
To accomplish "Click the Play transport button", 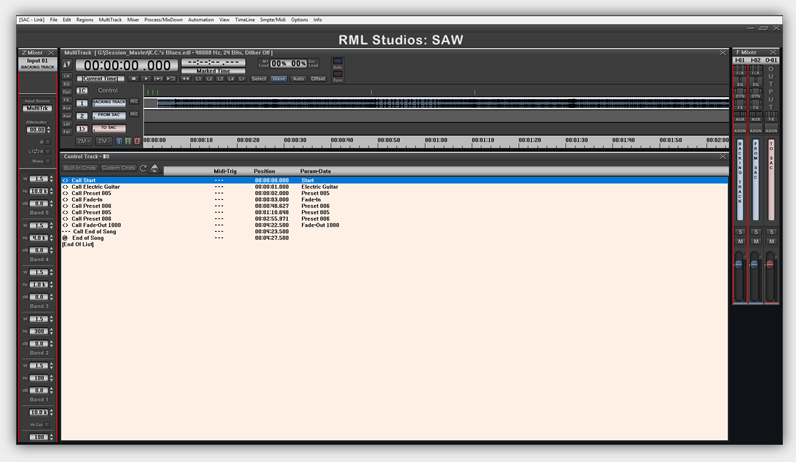I will 147,78.
